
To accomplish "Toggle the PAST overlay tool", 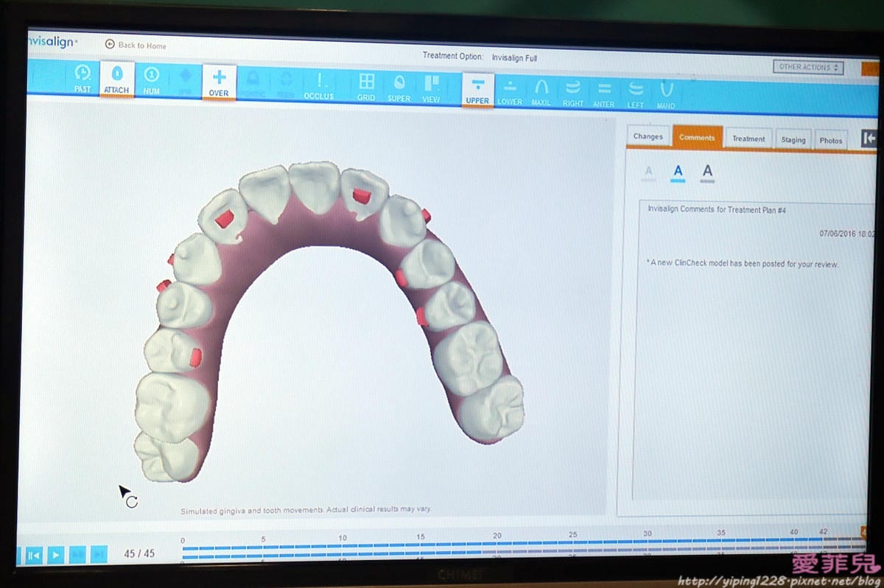I will tap(83, 79).
